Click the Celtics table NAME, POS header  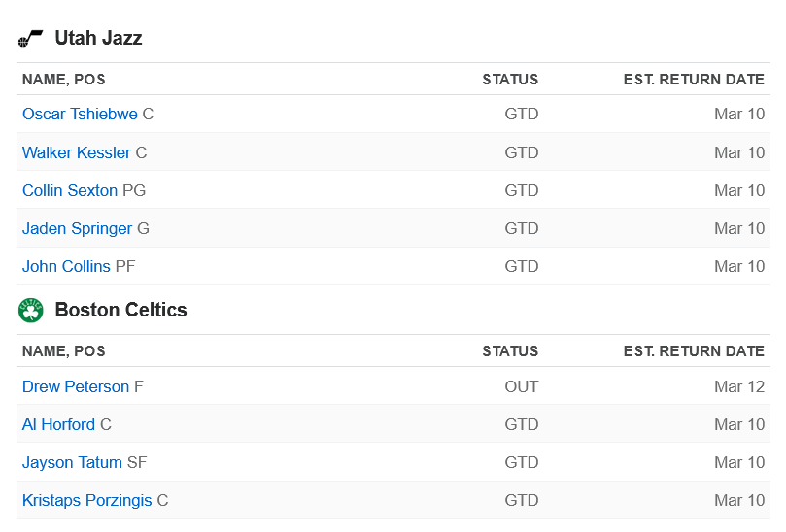tap(64, 351)
